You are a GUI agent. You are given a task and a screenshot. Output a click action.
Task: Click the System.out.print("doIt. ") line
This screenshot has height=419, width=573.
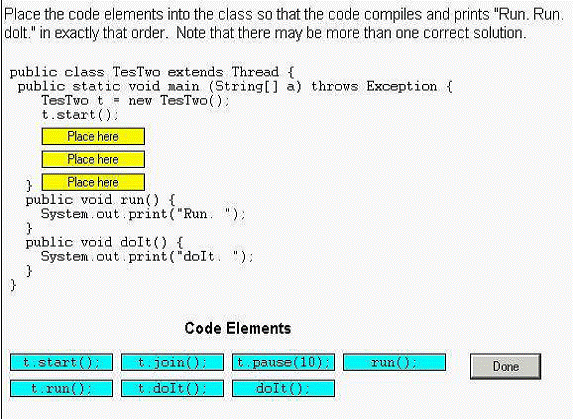pyautogui.click(x=147, y=256)
